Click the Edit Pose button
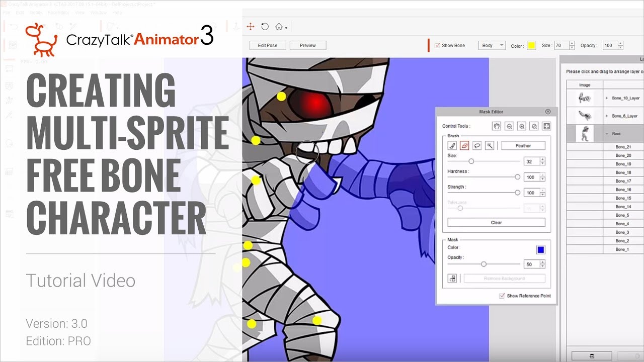 coord(268,45)
